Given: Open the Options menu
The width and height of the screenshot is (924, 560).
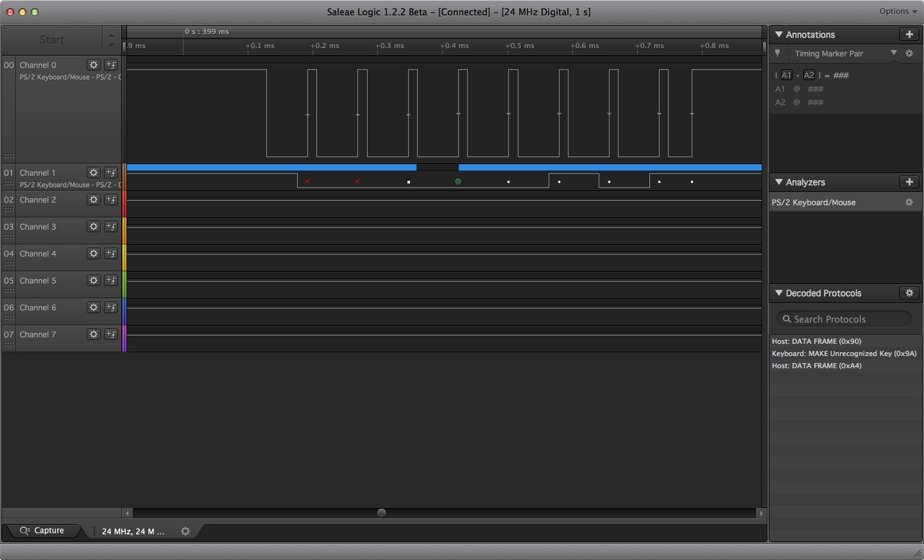Looking at the screenshot, I should pos(898,12).
